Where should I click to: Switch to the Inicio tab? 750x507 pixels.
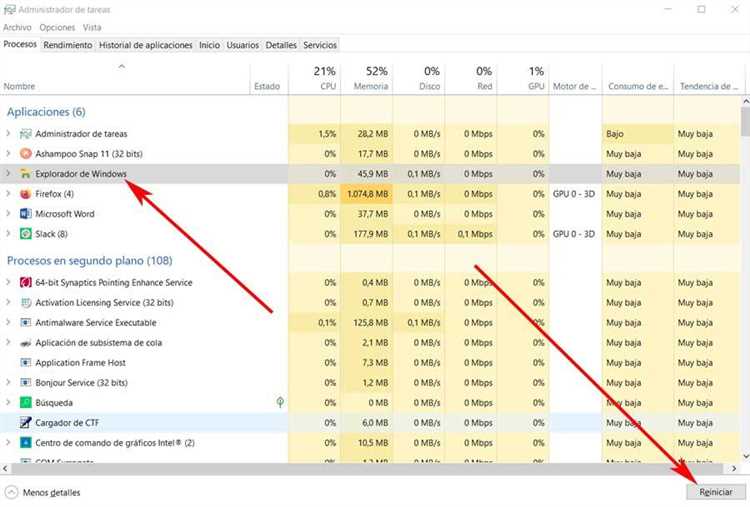point(210,45)
